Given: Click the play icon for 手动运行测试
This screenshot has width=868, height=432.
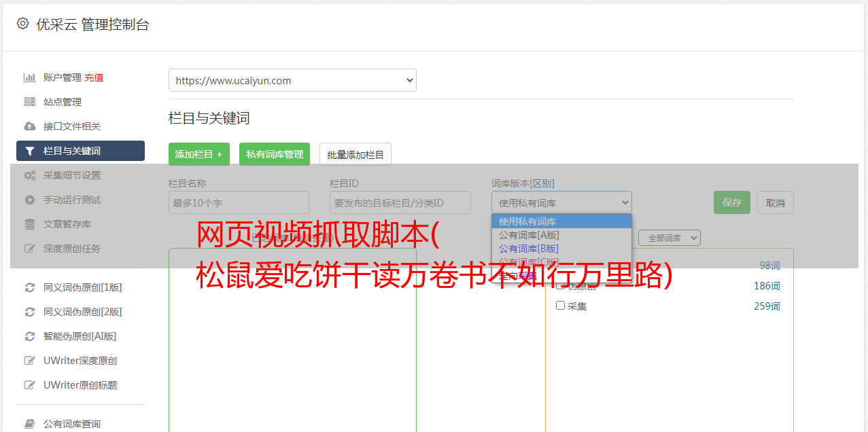Looking at the screenshot, I should coord(30,200).
